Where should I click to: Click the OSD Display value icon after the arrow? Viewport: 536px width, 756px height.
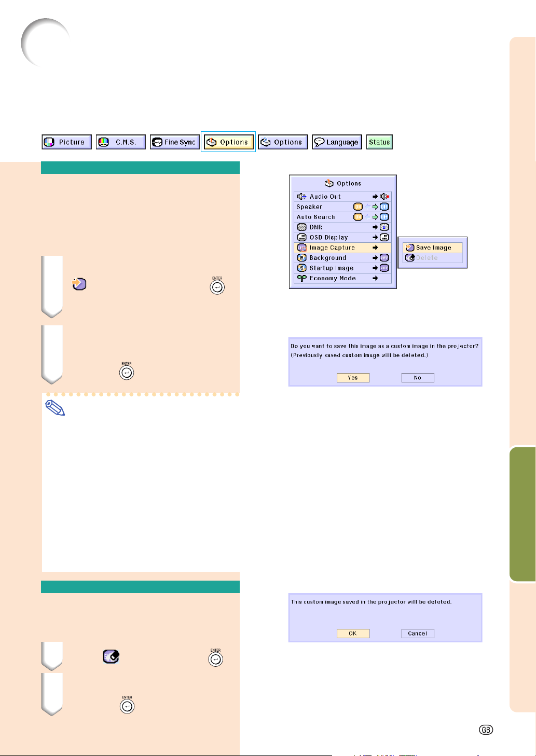pyautogui.click(x=384, y=237)
